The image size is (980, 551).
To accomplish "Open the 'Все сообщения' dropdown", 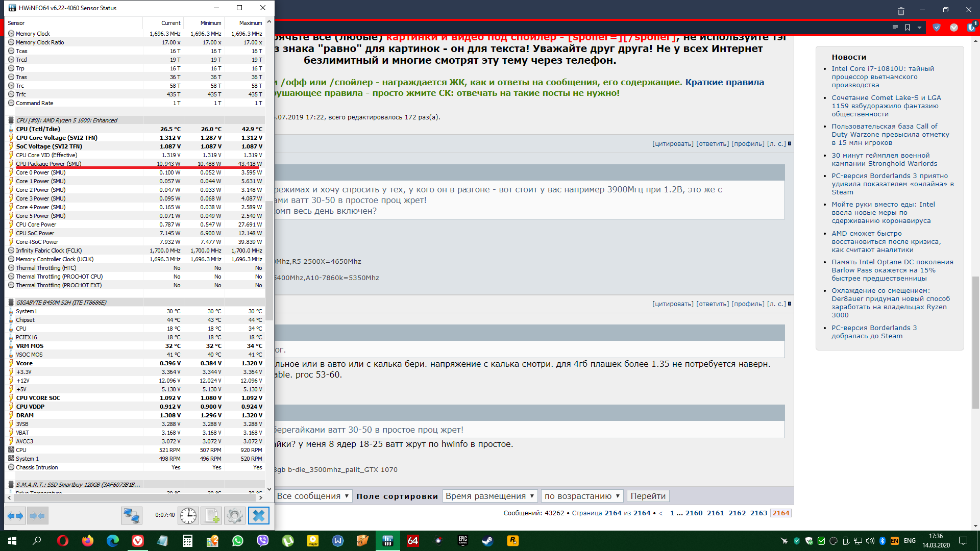I will [x=313, y=496].
